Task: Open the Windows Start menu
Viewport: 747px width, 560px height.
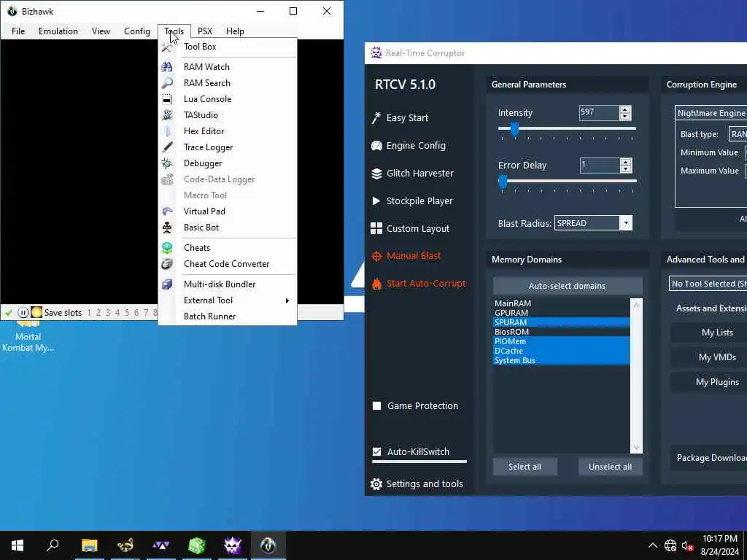Action: pyautogui.click(x=18, y=545)
